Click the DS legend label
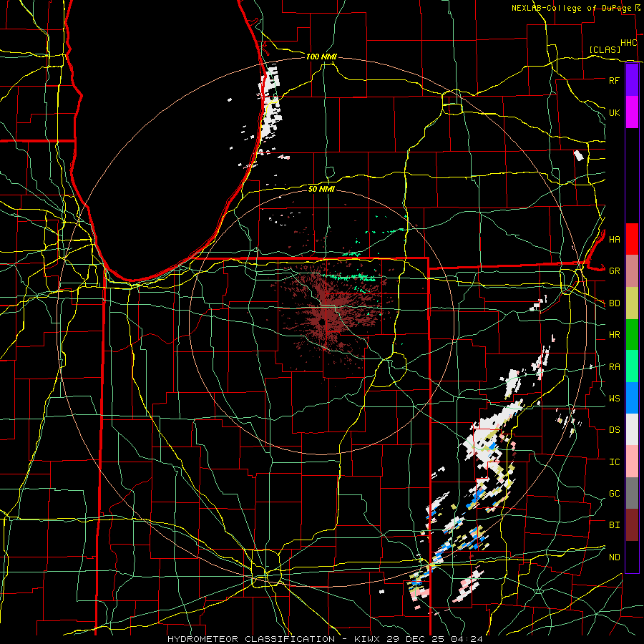This screenshot has height=644, width=644. pyautogui.click(x=614, y=430)
